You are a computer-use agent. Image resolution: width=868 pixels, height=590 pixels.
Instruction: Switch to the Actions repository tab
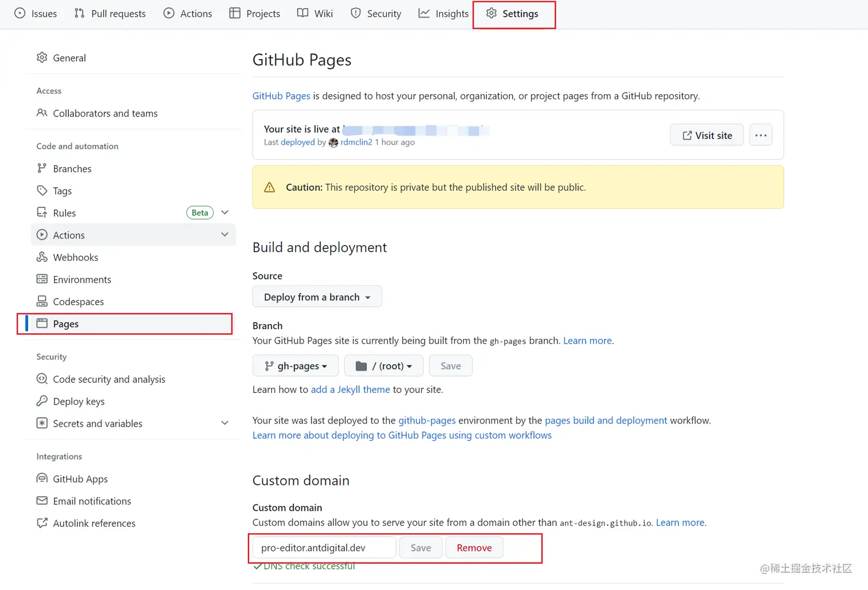pos(188,13)
